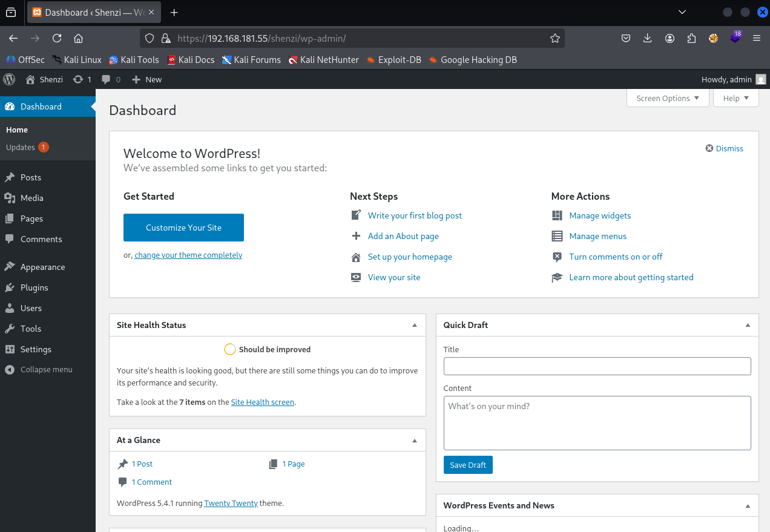Open the Firefox downloads icon
Image resolution: width=770 pixels, height=532 pixels.
point(647,38)
